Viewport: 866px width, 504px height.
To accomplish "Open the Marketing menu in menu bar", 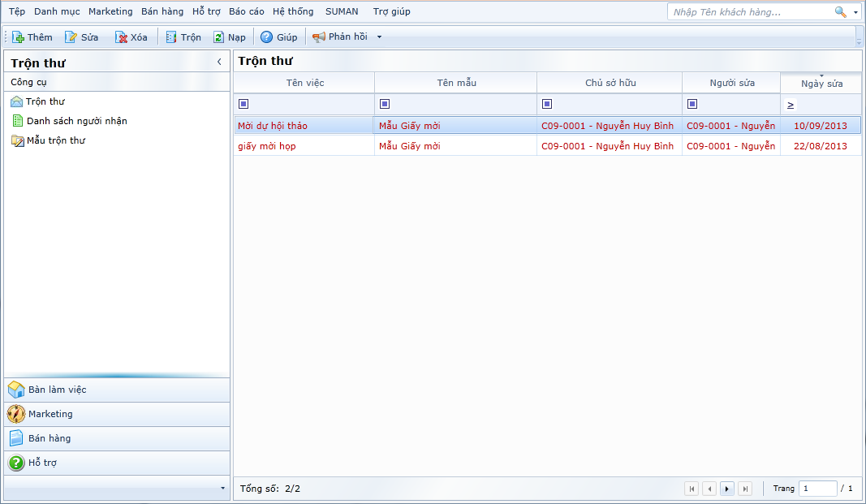I will tap(110, 11).
